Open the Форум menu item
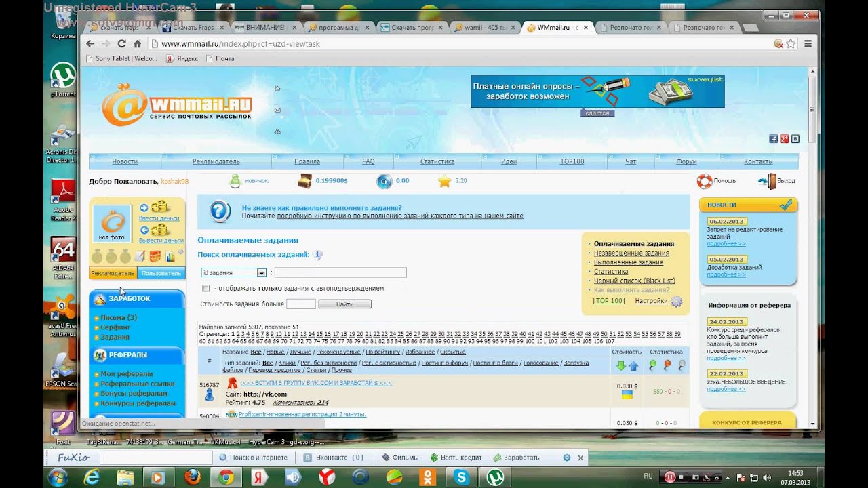The width and height of the screenshot is (868, 488). (686, 161)
